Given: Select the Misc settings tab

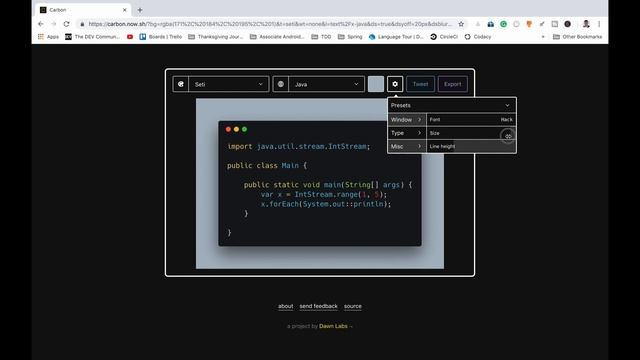Looking at the screenshot, I should pos(407,146).
